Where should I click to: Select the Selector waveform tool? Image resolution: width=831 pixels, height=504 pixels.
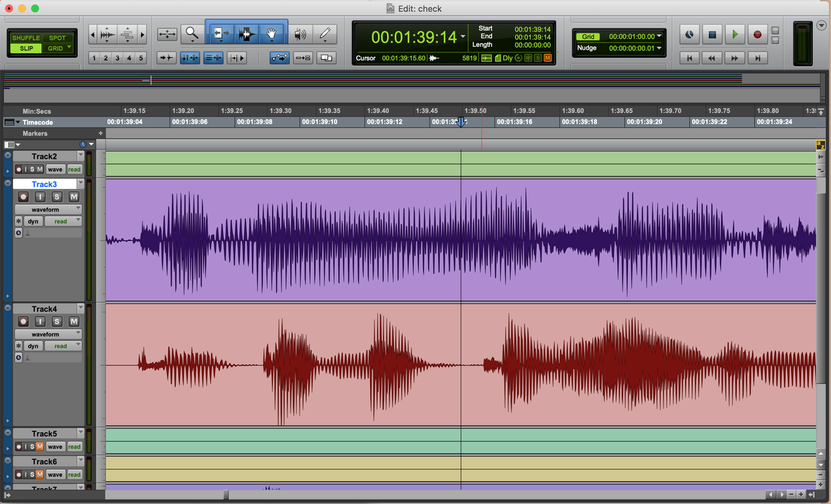247,33
